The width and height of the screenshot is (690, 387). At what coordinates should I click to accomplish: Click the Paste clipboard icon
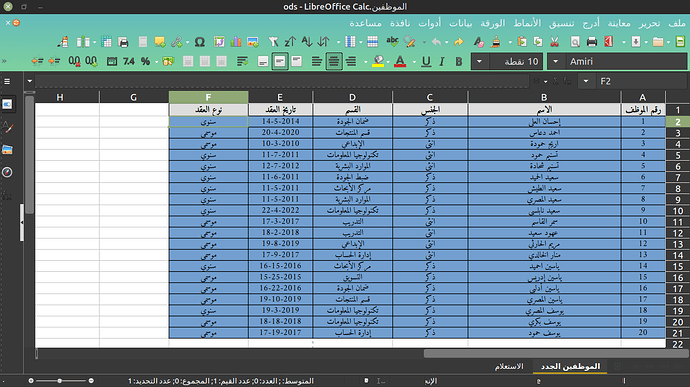[522, 42]
